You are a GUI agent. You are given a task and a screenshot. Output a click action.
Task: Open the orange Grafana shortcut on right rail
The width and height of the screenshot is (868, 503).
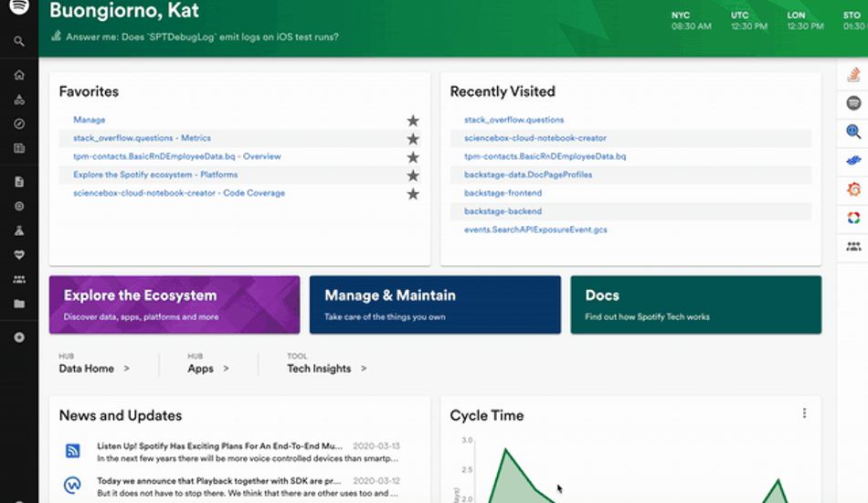[x=853, y=189]
